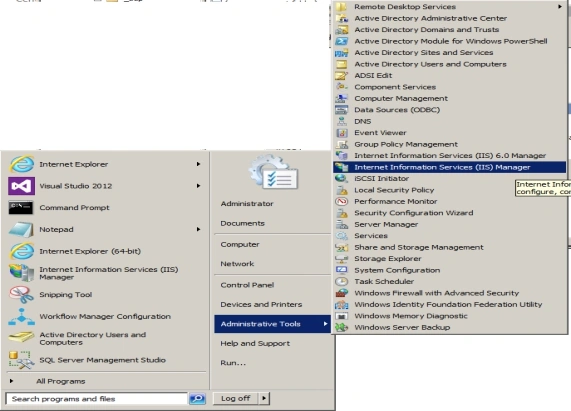This screenshot has height=411, width=571.
Task: Click the Services gears icon
Action: (x=342, y=236)
